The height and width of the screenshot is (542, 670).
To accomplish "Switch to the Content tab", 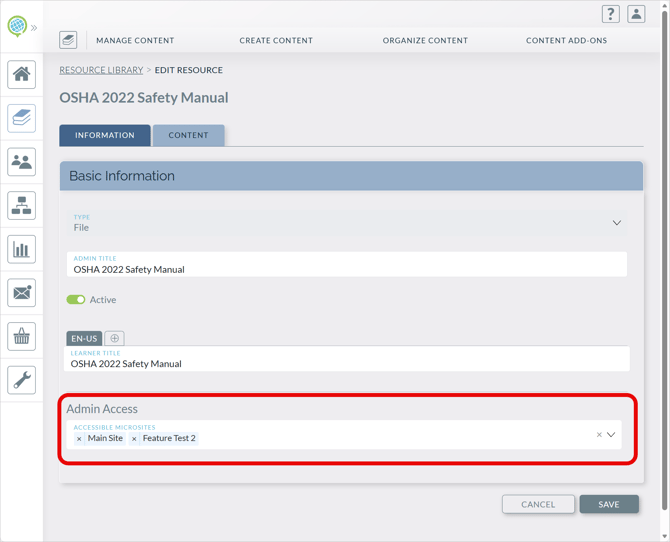I will (188, 135).
